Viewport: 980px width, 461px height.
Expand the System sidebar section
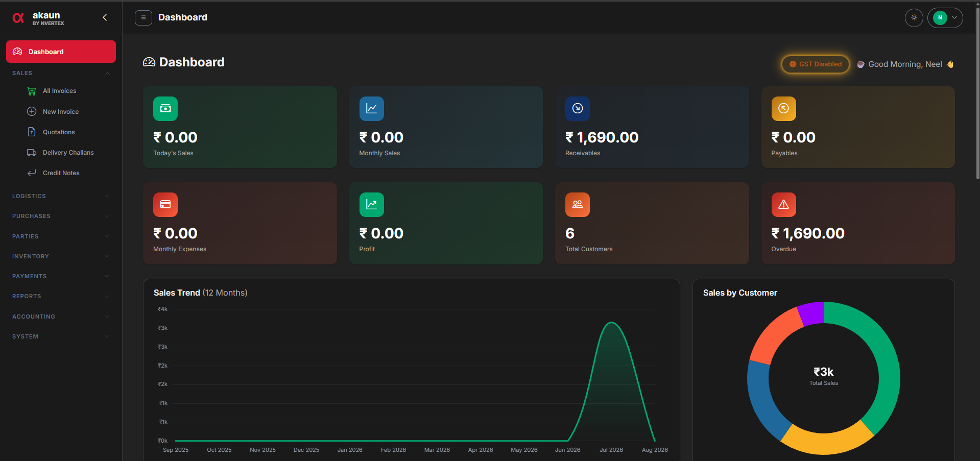61,336
